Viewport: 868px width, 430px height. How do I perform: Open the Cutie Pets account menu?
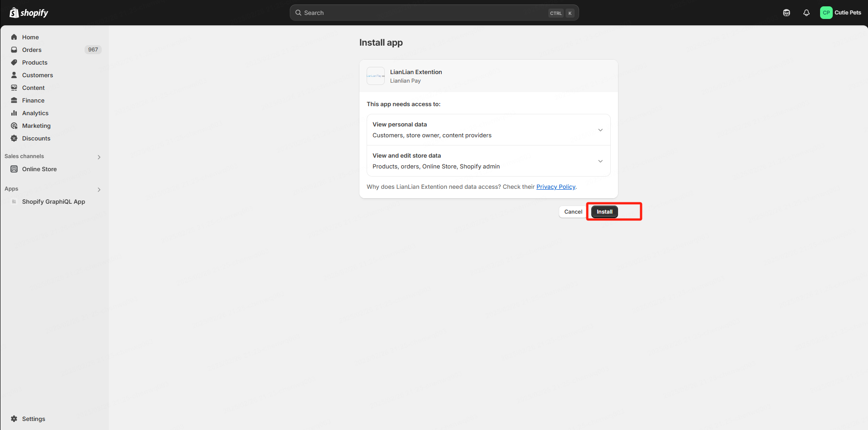click(x=841, y=13)
